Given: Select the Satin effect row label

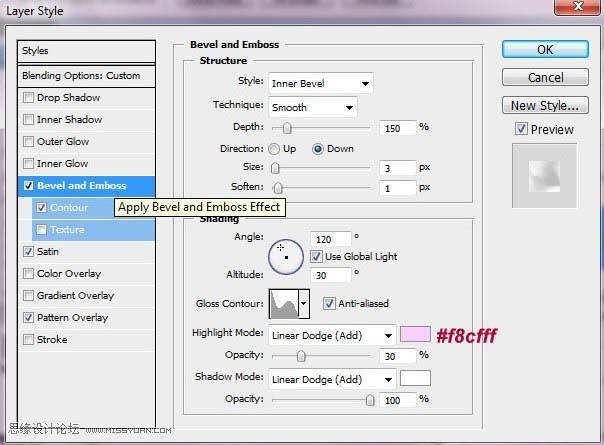Looking at the screenshot, I should (48, 252).
